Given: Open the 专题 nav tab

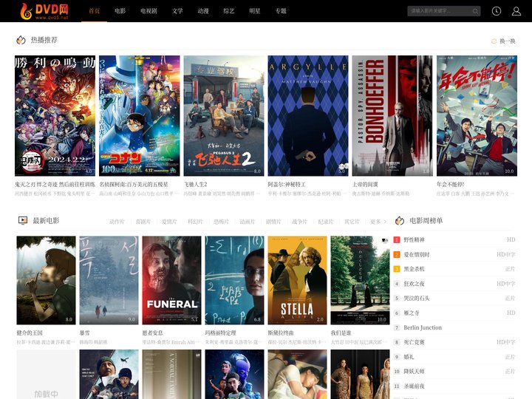Looking at the screenshot, I should coord(281,11).
